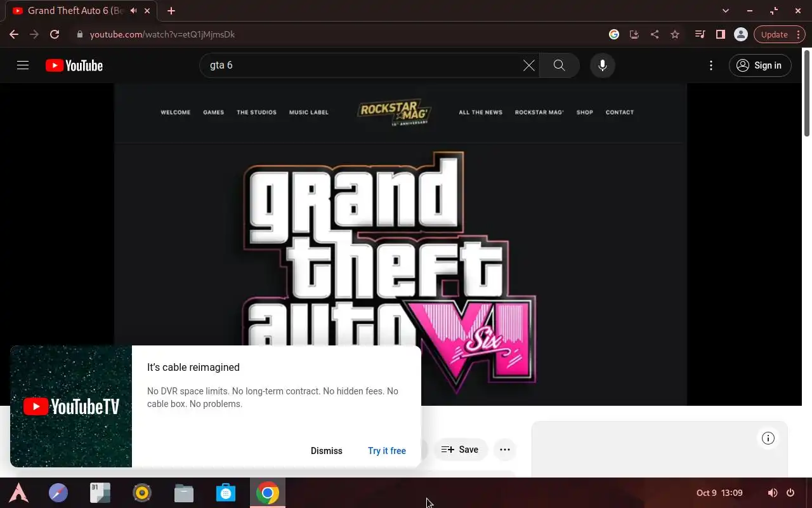Open the system volume control

click(773, 493)
